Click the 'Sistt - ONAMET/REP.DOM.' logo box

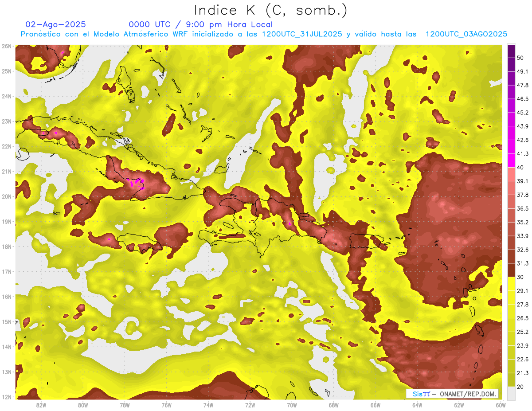point(452,394)
